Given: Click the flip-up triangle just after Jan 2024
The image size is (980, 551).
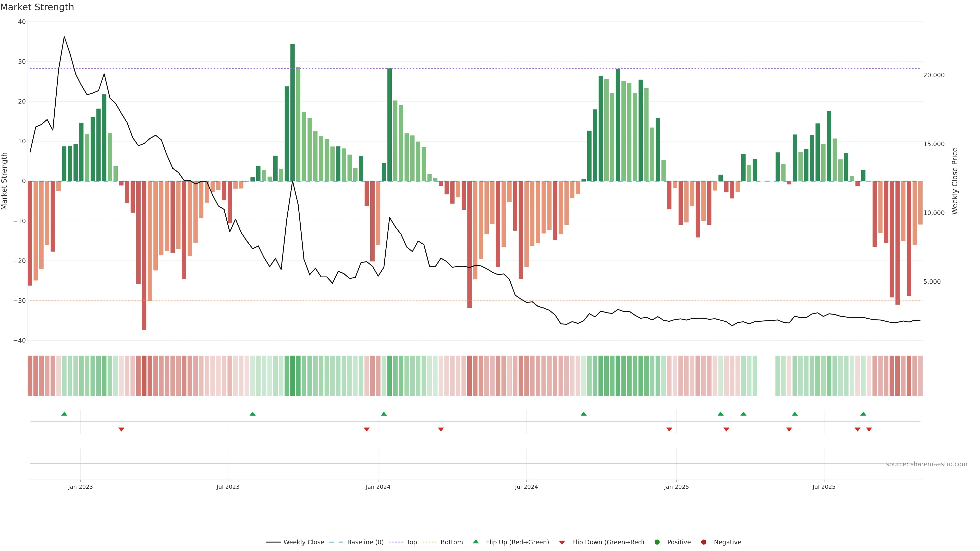Looking at the screenshot, I should point(384,414).
